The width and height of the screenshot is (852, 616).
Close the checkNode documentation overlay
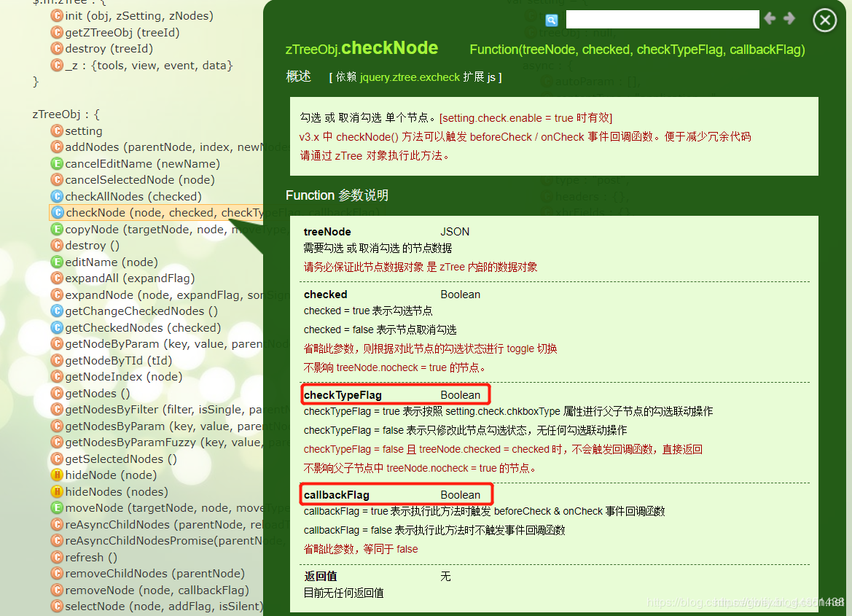825,20
